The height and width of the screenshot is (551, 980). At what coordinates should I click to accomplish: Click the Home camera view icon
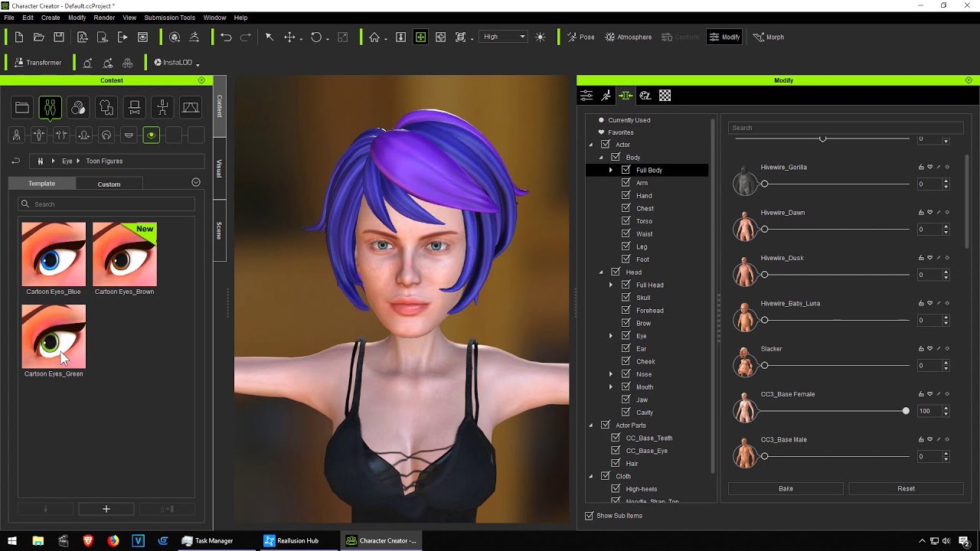click(374, 37)
